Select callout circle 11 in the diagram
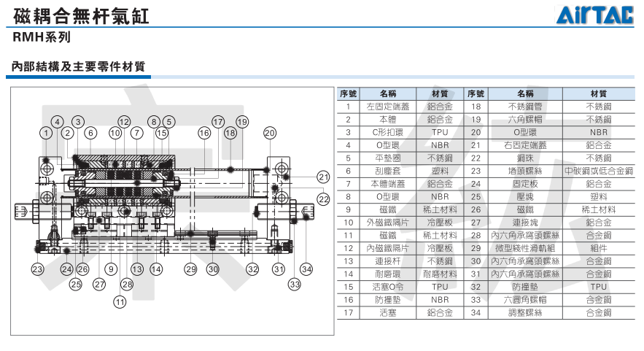Viewport: 644px width, 351px height. [x=120, y=300]
